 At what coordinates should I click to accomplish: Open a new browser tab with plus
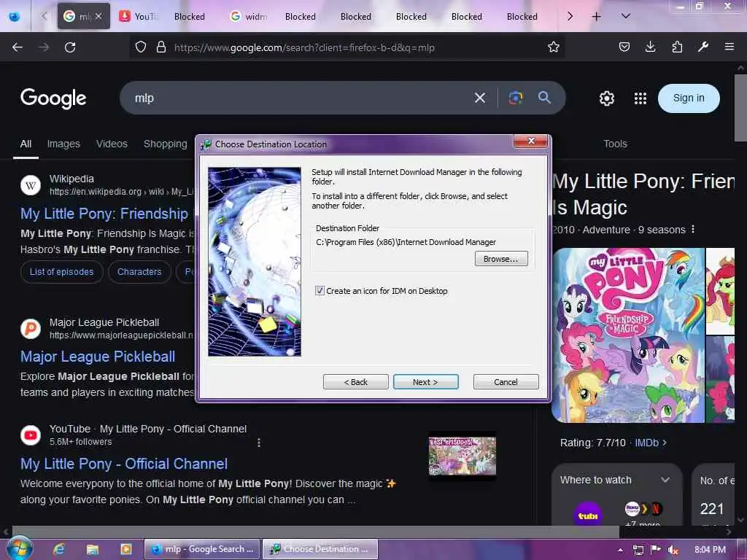(x=596, y=17)
